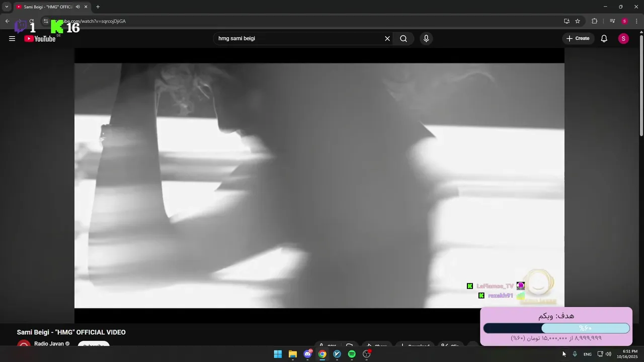Open a new browser tab
Image resolution: width=644 pixels, height=362 pixels.
[98, 7]
